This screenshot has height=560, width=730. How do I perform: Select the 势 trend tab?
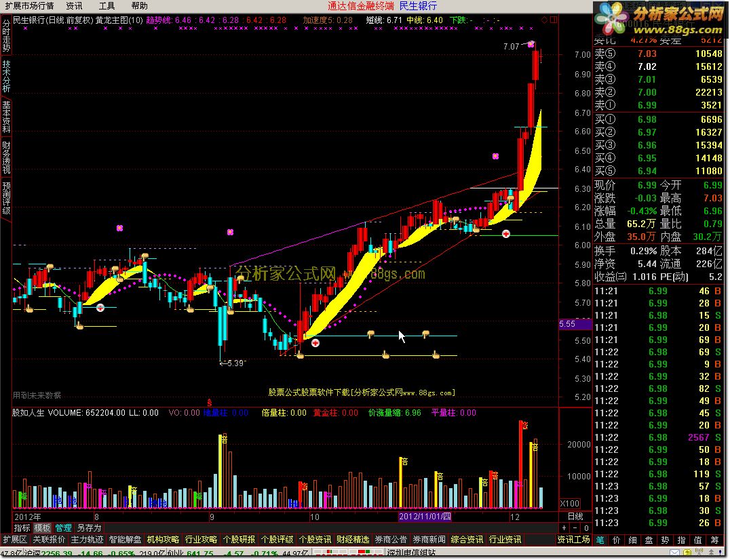tap(666, 540)
